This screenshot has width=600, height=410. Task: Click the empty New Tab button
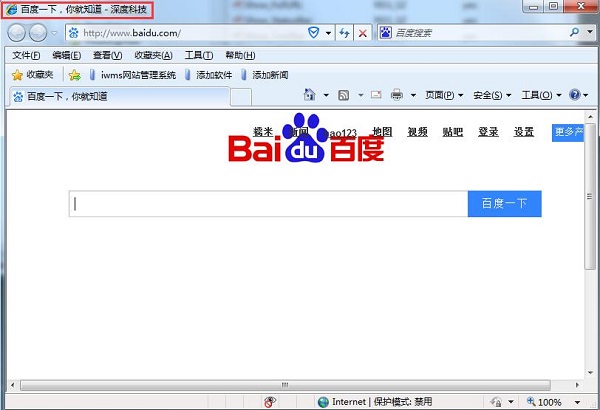[x=241, y=97]
